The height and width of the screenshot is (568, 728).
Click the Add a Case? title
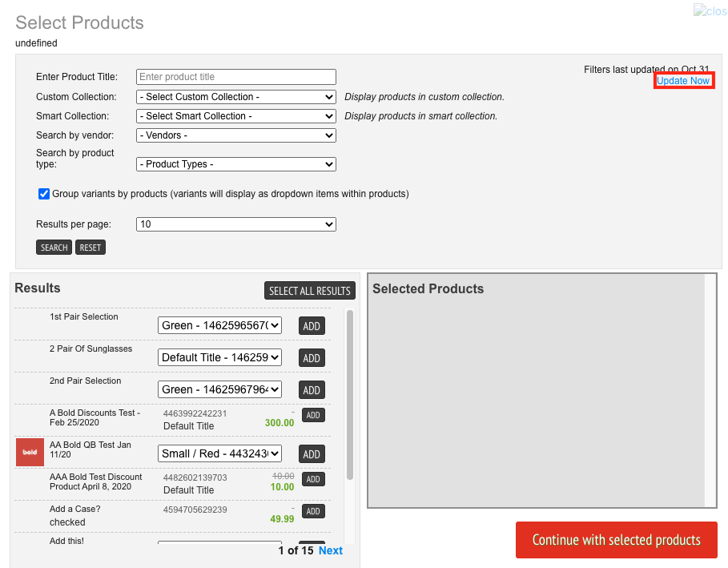click(x=74, y=509)
